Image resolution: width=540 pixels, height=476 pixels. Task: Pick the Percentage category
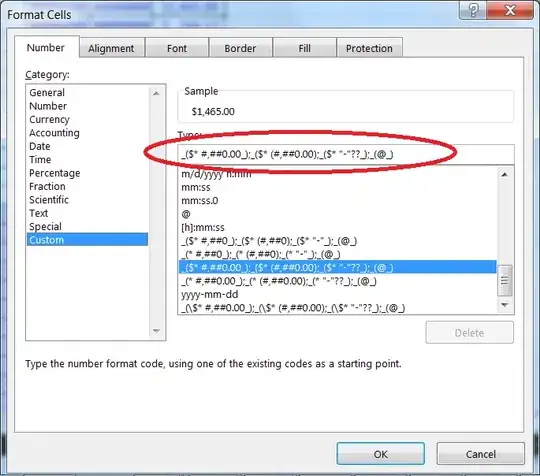(87, 173)
